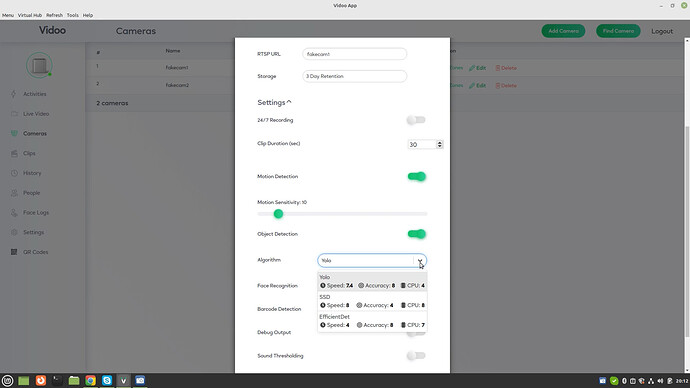Screen dimensions: 690x388
Task: Click the Find Camera button
Action: click(x=618, y=31)
